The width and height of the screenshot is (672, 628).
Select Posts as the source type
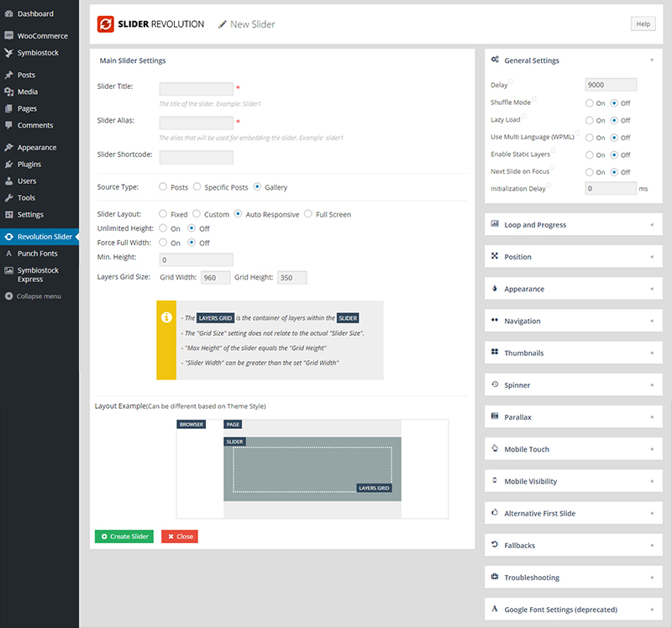163,186
